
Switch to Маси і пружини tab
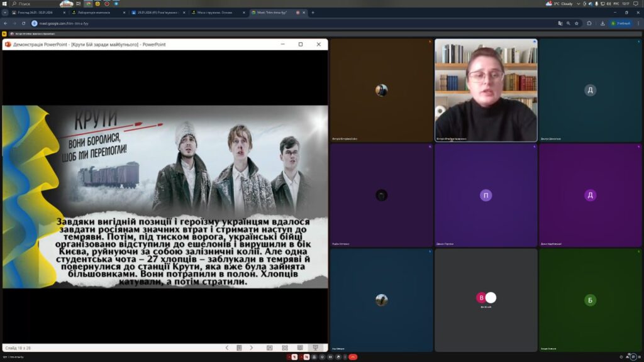[x=214, y=12]
